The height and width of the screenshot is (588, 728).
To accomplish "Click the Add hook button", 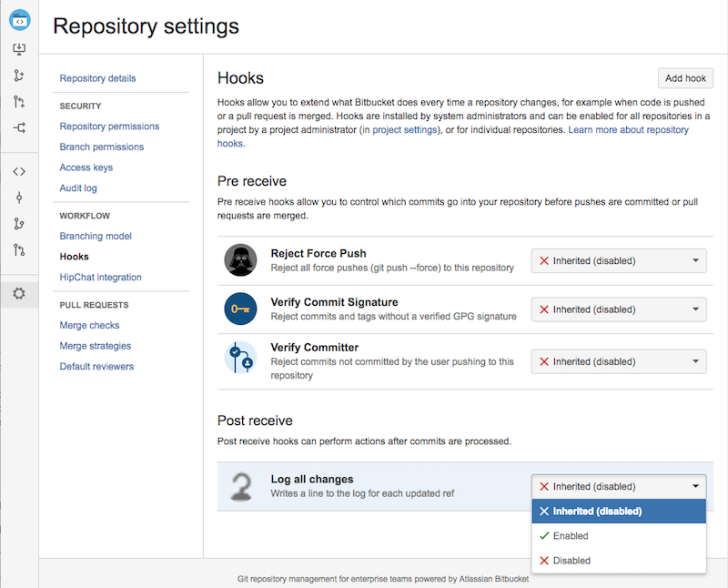I will 685,78.
